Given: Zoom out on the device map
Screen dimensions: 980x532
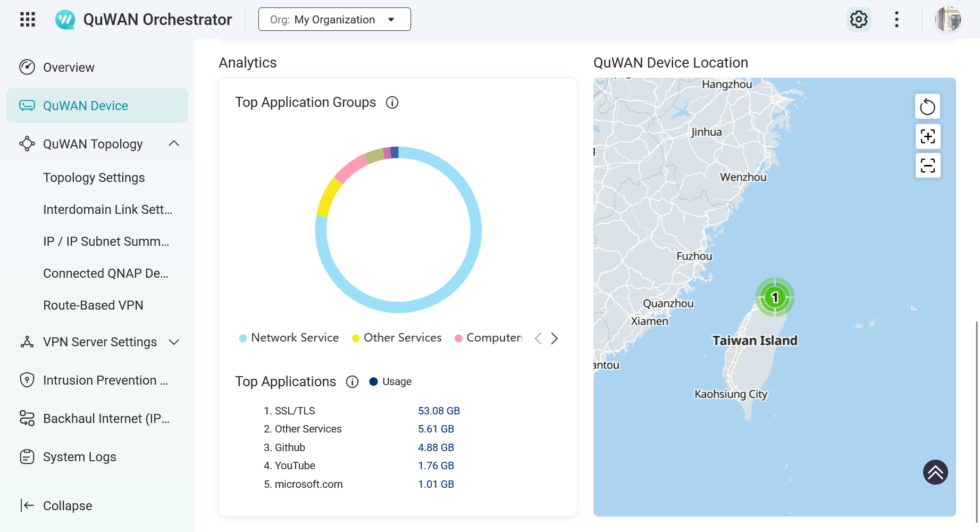Looking at the screenshot, I should click(927, 165).
